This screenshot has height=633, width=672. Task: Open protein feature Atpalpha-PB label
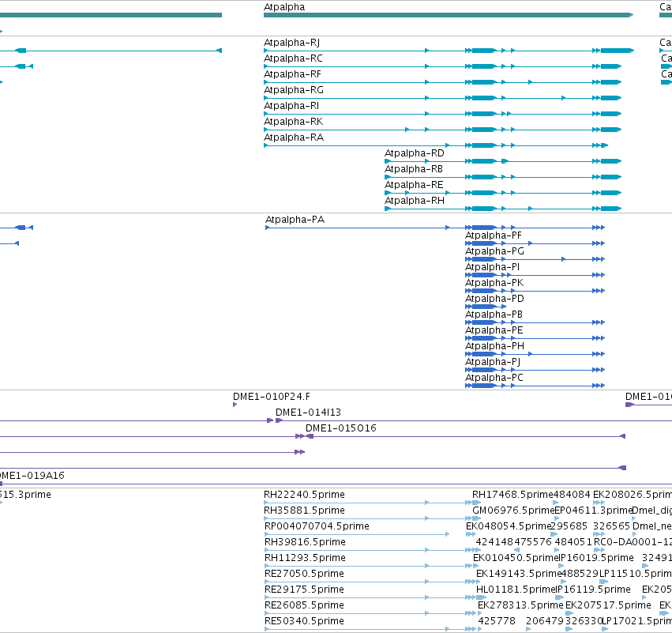click(494, 315)
